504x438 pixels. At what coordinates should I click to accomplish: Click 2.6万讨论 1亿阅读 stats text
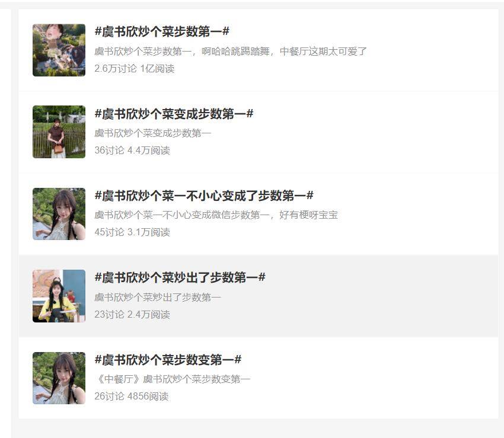click(135, 68)
